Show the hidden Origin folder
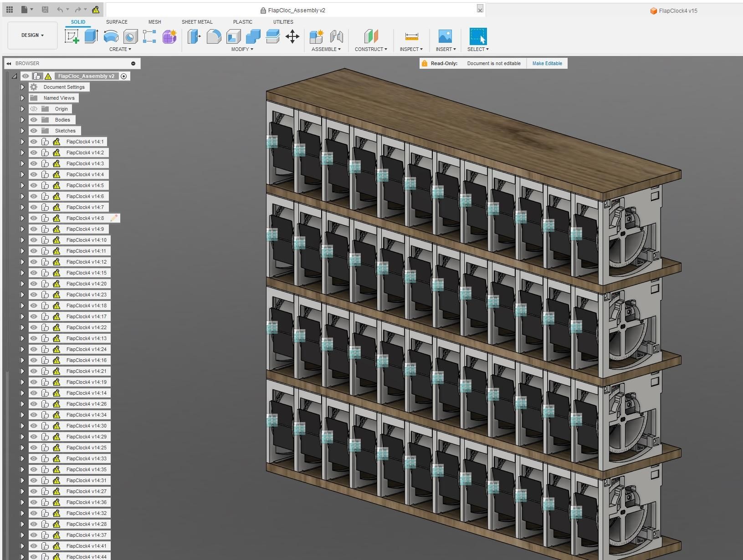Viewport: 743px width, 560px height. click(x=34, y=109)
